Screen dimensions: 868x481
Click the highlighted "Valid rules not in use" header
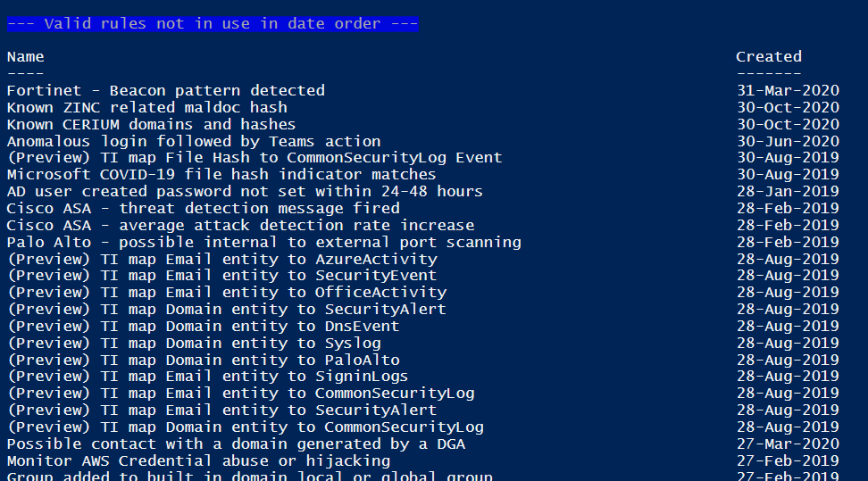pyautogui.click(x=213, y=24)
